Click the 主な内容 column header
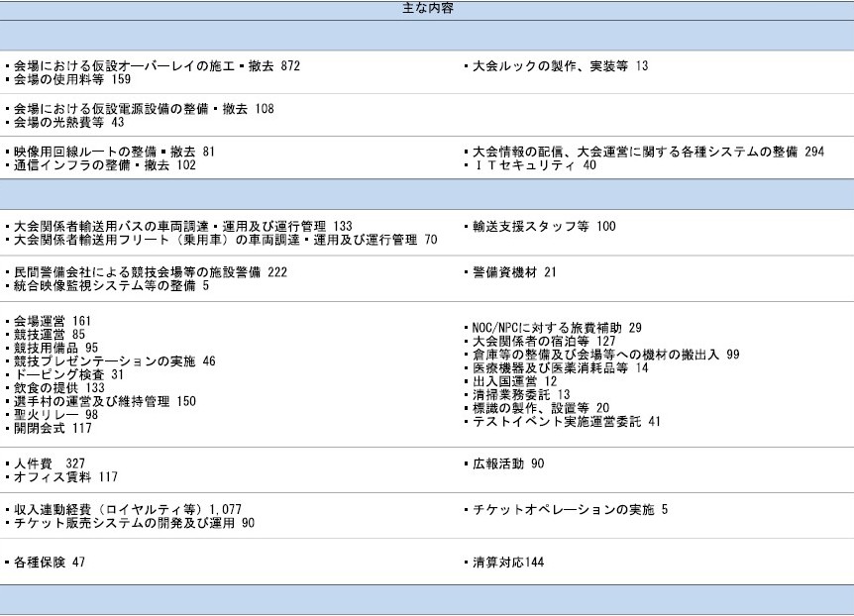The width and height of the screenshot is (854, 616). coord(426,9)
